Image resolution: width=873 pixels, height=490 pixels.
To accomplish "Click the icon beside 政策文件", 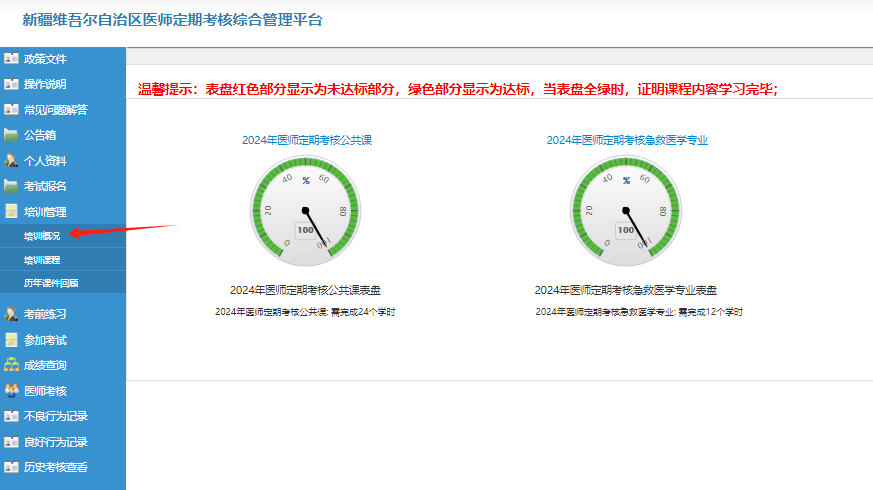I will coord(11,59).
